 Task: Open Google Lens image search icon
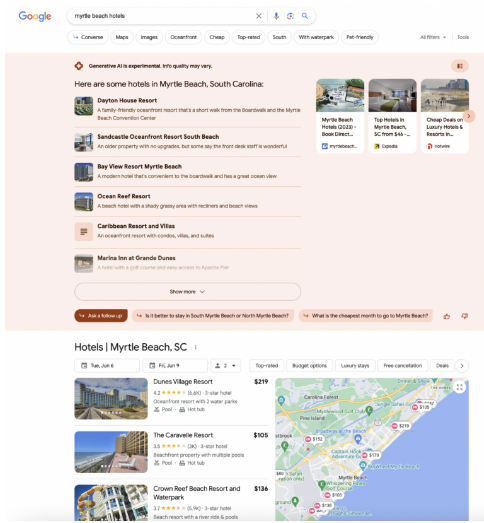(x=290, y=16)
